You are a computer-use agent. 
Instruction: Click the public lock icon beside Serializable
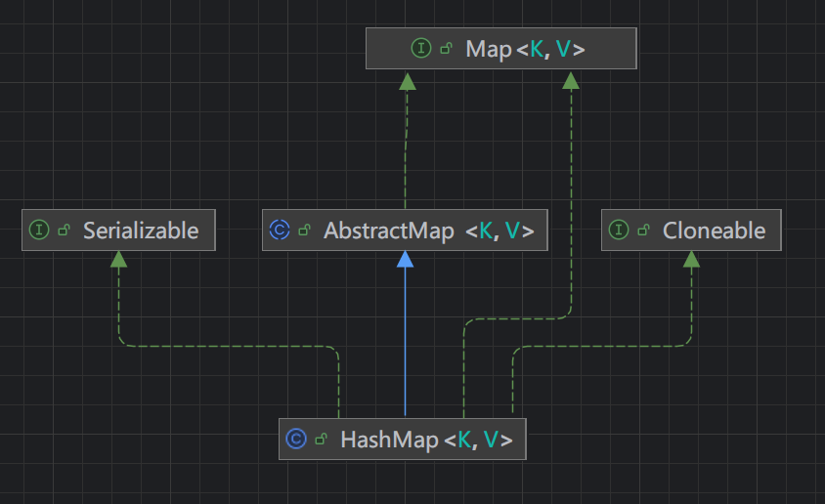coord(65,231)
